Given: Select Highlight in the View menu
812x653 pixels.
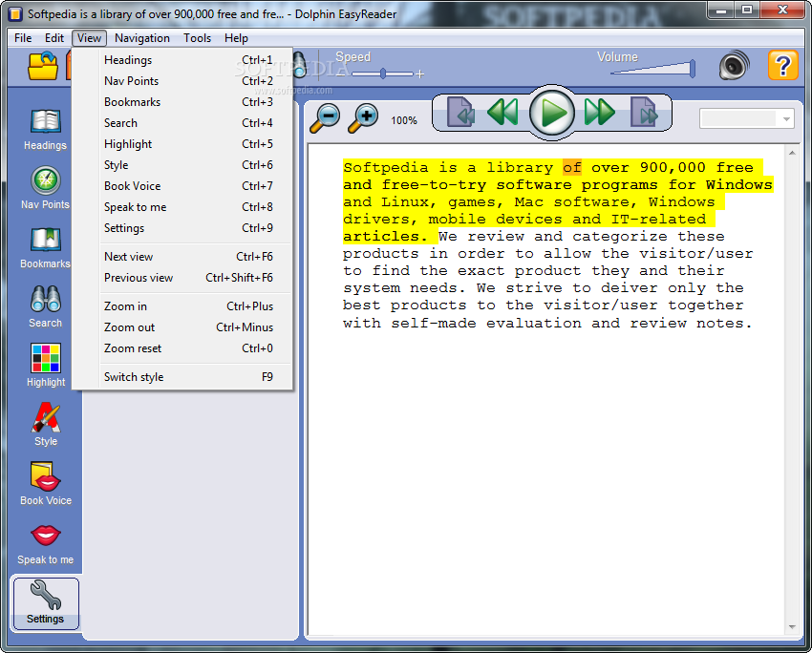Looking at the screenshot, I should [x=182, y=144].
